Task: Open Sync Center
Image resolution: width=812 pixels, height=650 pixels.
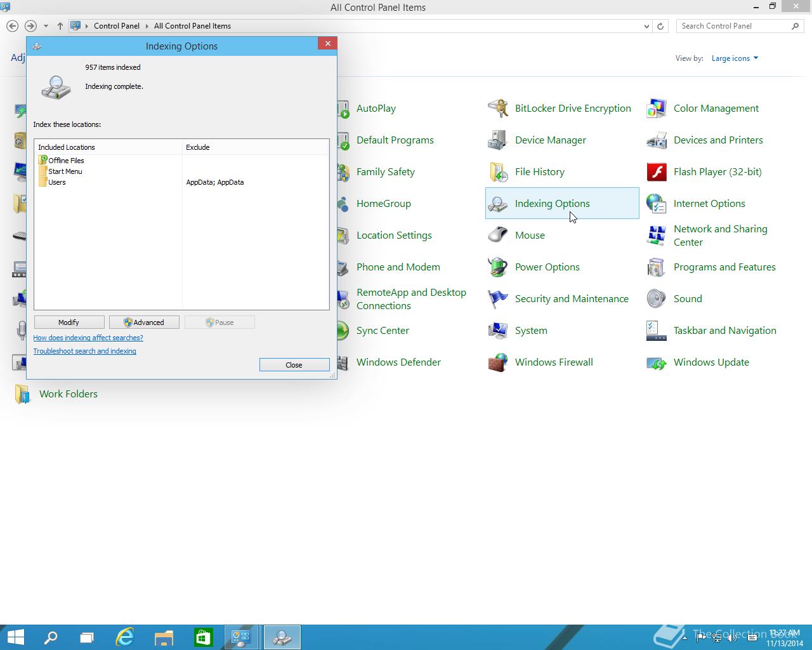Action: click(x=383, y=331)
